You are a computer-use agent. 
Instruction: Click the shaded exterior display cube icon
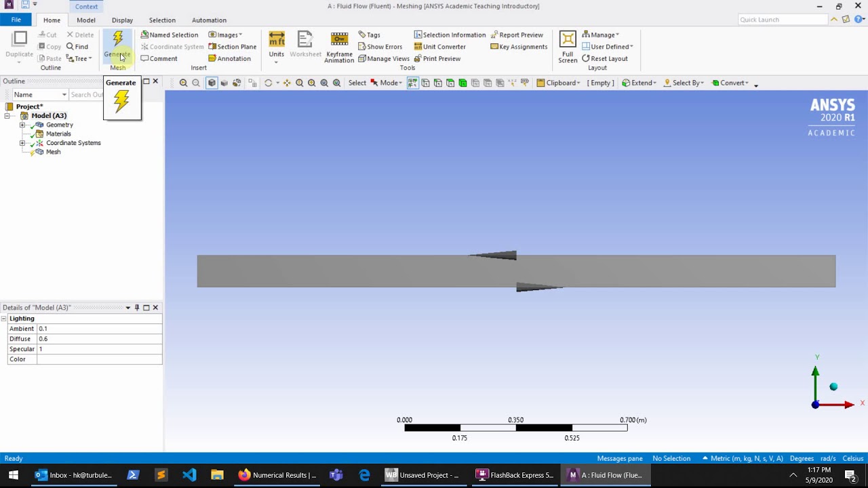[212, 83]
